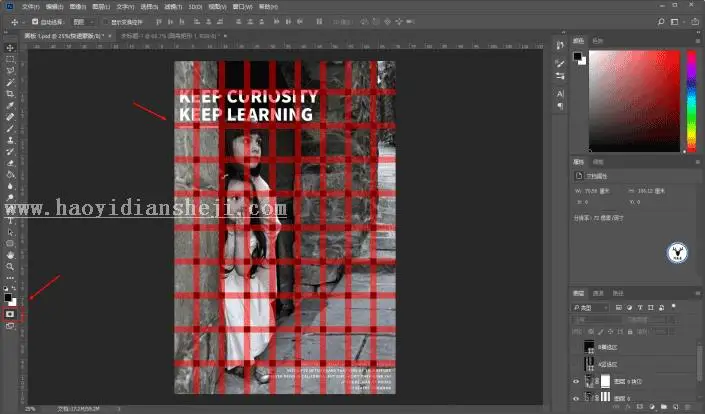The width and height of the screenshot is (705, 414).
Task: Select the Clone Stamp tool
Action: [x=10, y=140]
